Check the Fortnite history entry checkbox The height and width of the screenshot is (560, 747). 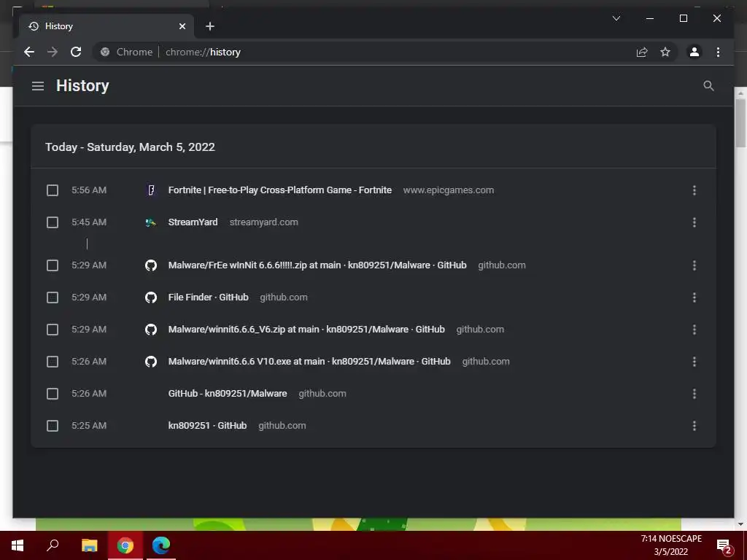coord(53,190)
